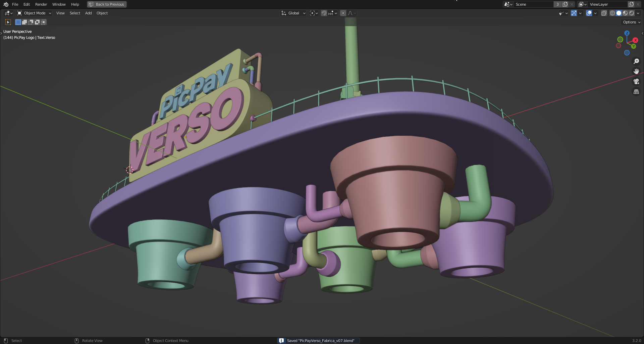
Task: Toggle snapping magnet on
Action: [x=324, y=13]
